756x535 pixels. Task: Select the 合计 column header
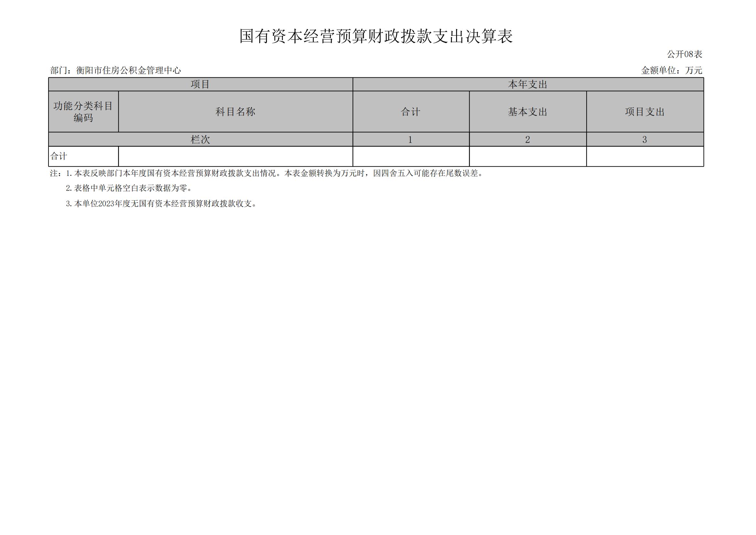tap(410, 112)
